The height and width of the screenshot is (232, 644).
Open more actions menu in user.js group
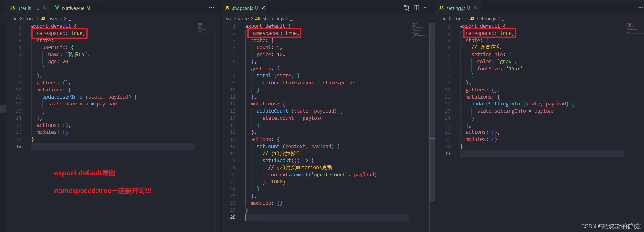[211, 8]
